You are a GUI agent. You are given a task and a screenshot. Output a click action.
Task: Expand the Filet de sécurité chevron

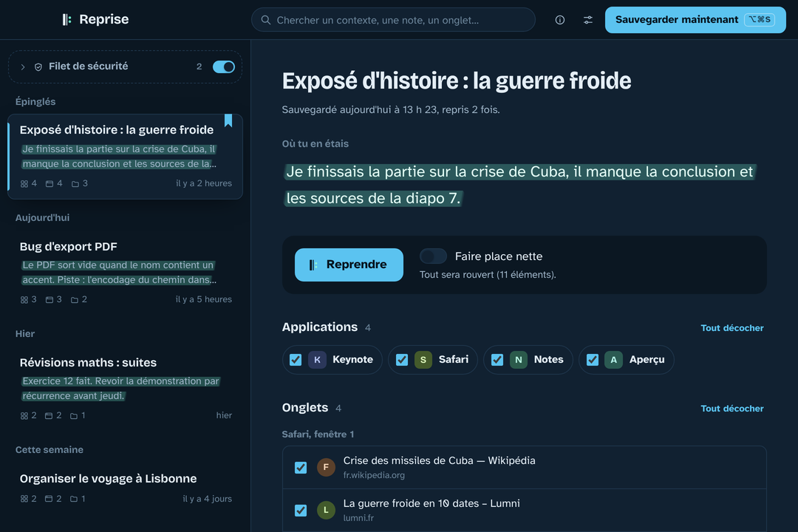click(x=23, y=66)
